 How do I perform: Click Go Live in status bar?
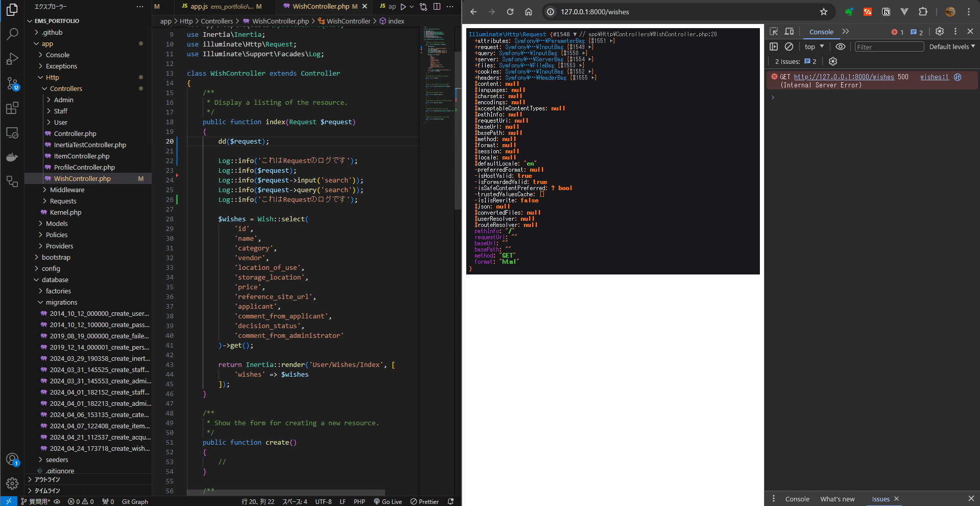pos(388,501)
